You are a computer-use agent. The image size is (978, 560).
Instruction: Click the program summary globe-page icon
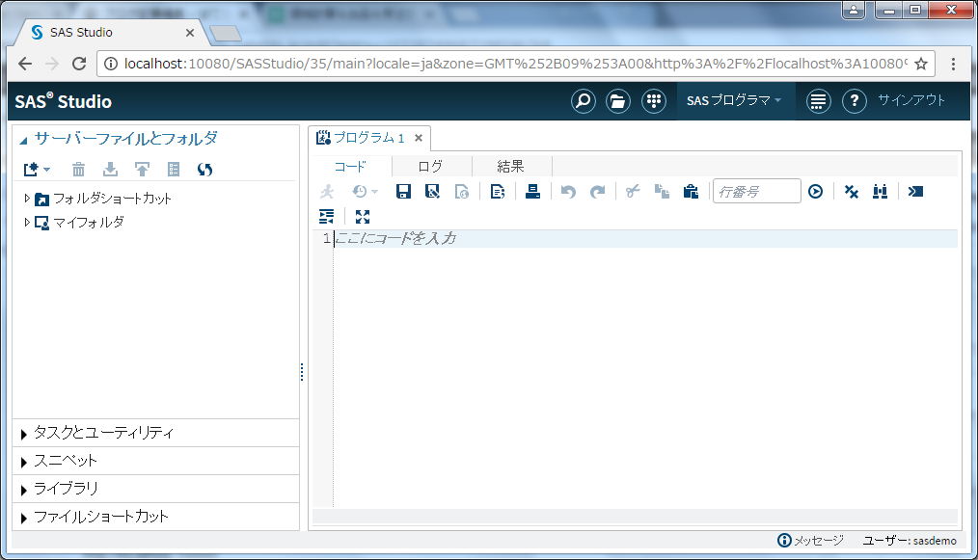(462, 192)
